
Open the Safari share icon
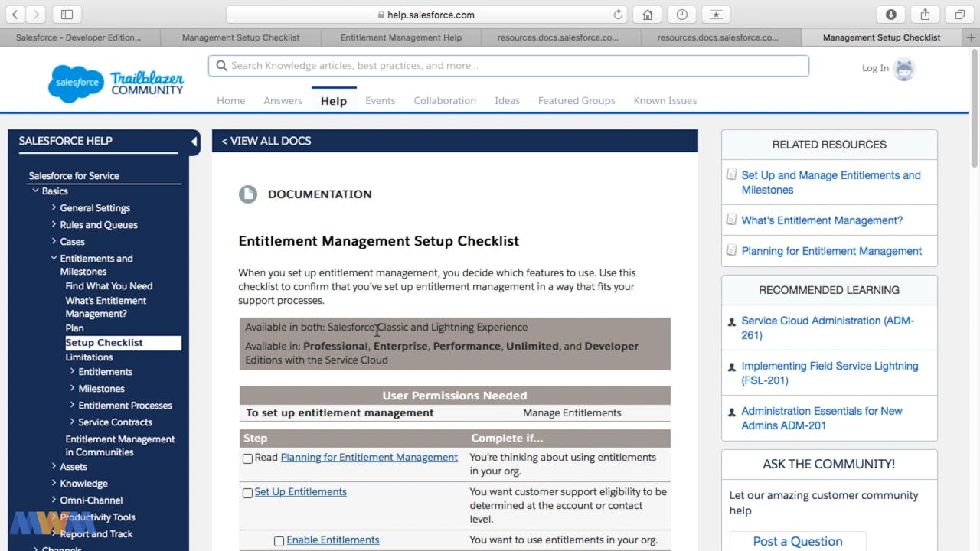tap(925, 15)
